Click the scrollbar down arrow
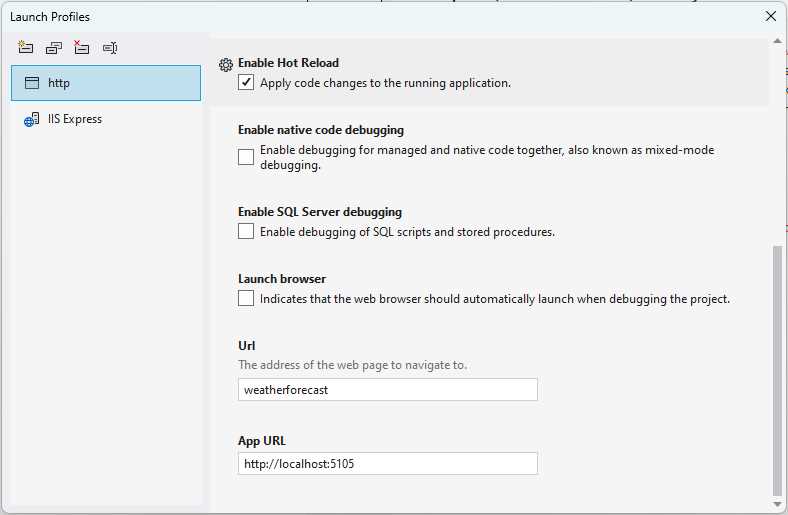This screenshot has height=515, width=788. [777, 504]
